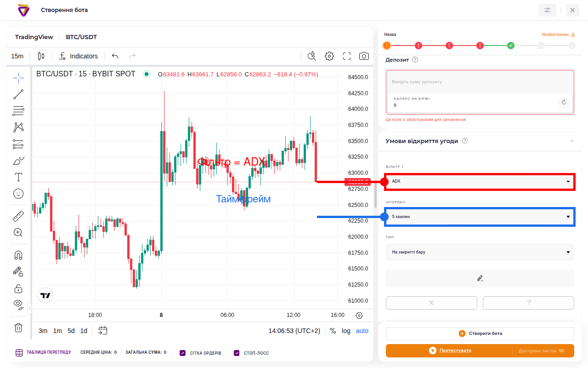Select the pattern drawing tool
Viewport: 588px width, 368px height.
tap(18, 127)
